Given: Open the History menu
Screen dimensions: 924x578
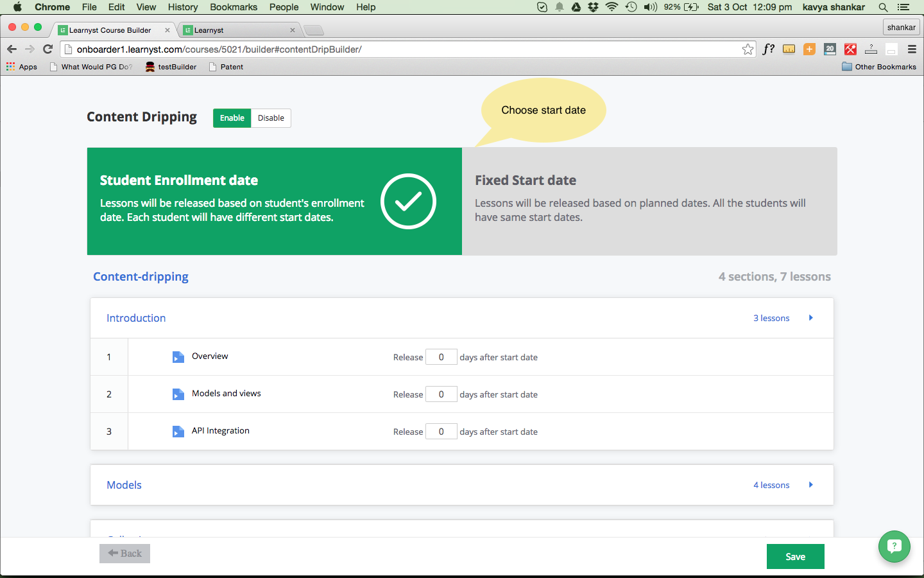Looking at the screenshot, I should (x=183, y=7).
